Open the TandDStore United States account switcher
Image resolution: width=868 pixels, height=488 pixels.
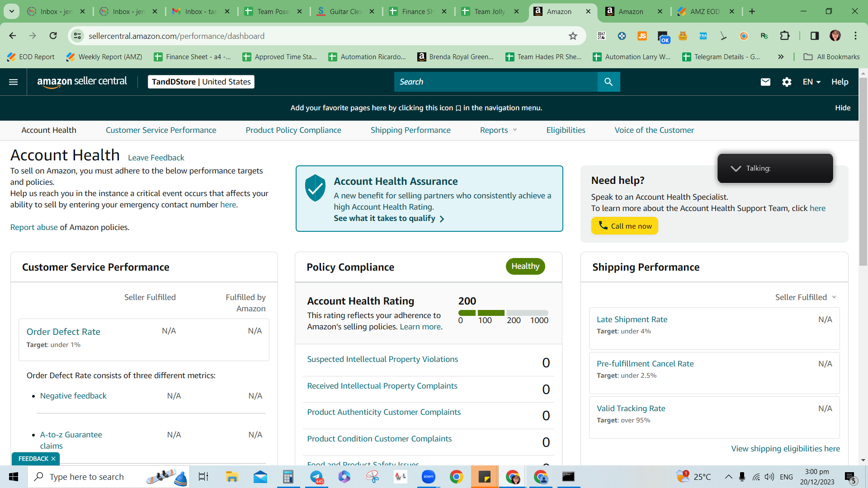pyautogui.click(x=201, y=82)
